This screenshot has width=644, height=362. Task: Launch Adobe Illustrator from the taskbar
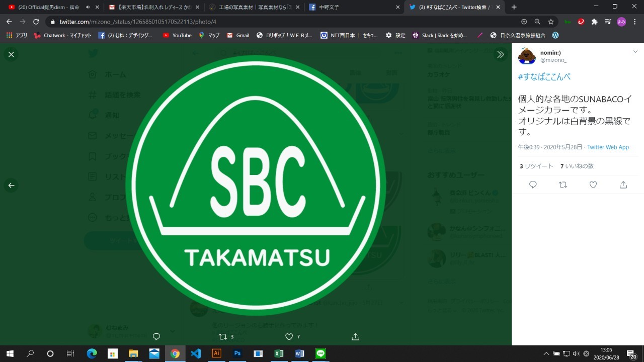click(x=216, y=353)
